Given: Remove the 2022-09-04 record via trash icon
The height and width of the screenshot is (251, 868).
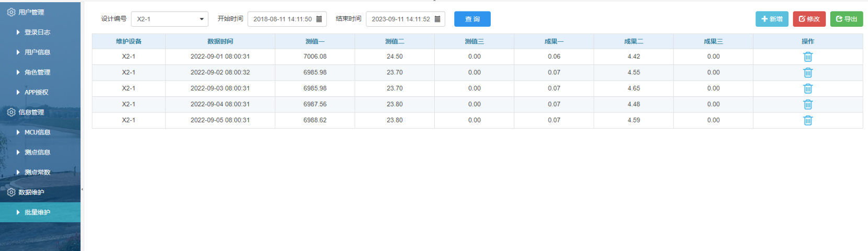Looking at the screenshot, I should click(x=807, y=105).
